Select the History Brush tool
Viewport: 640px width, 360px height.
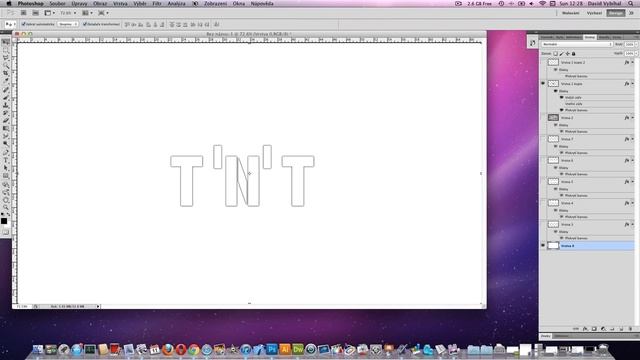pos(6,113)
